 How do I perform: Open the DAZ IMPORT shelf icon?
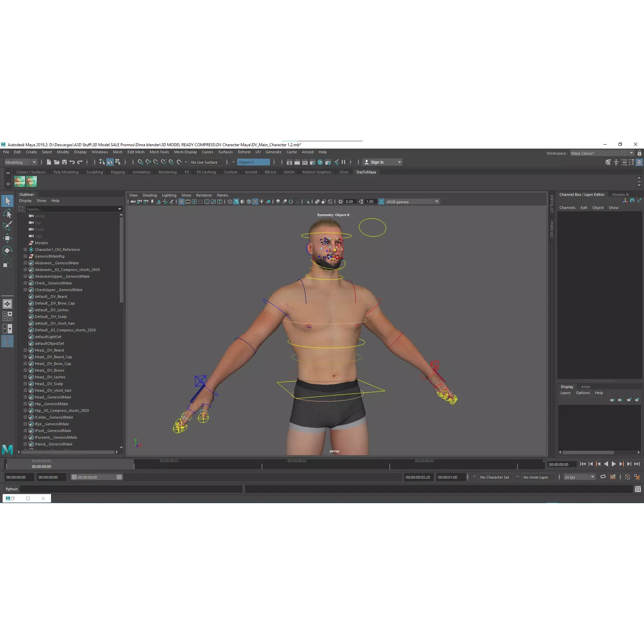coord(19,181)
